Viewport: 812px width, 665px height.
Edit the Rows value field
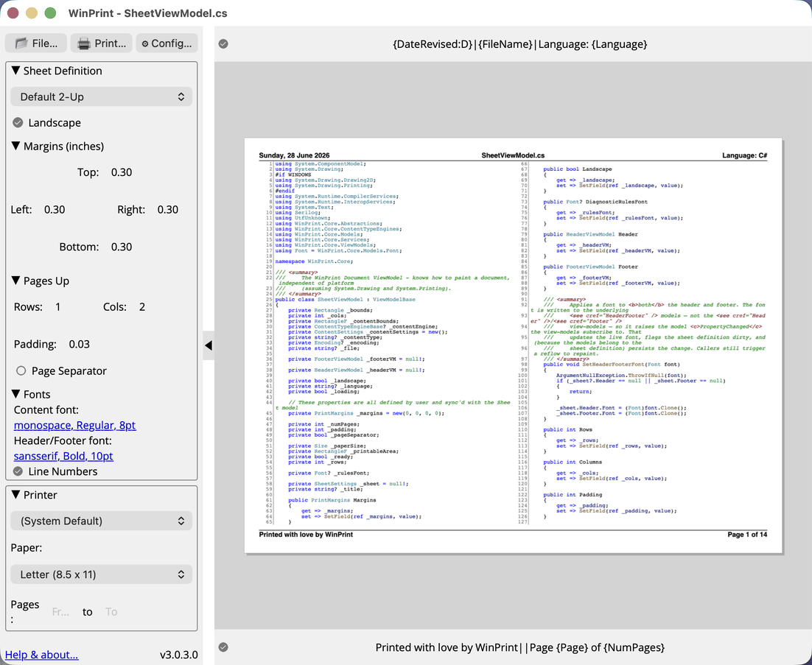tap(58, 307)
